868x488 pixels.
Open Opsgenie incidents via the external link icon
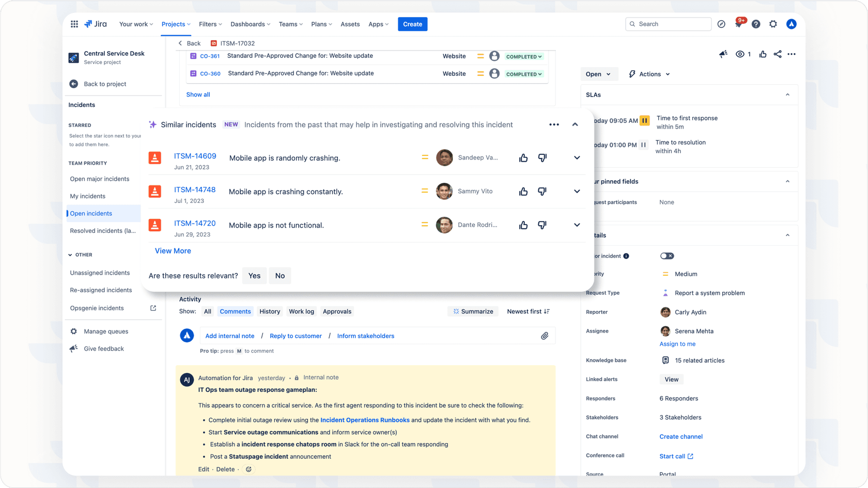[x=153, y=308]
